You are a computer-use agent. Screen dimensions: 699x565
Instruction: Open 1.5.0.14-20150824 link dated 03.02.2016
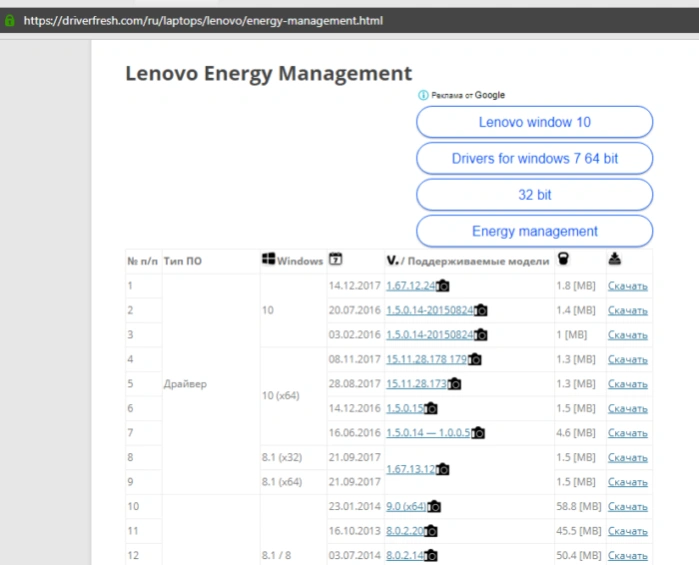click(430, 335)
